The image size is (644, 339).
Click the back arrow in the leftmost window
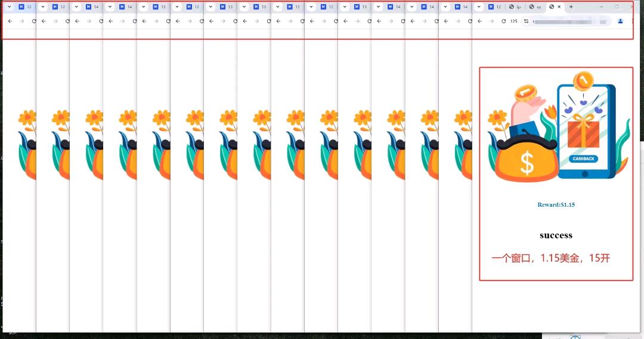(x=9, y=21)
